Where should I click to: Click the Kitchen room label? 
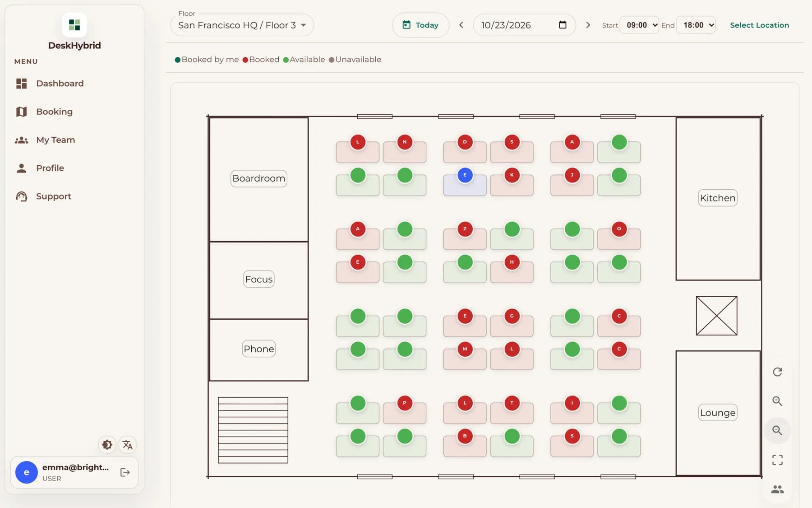pyautogui.click(x=718, y=198)
